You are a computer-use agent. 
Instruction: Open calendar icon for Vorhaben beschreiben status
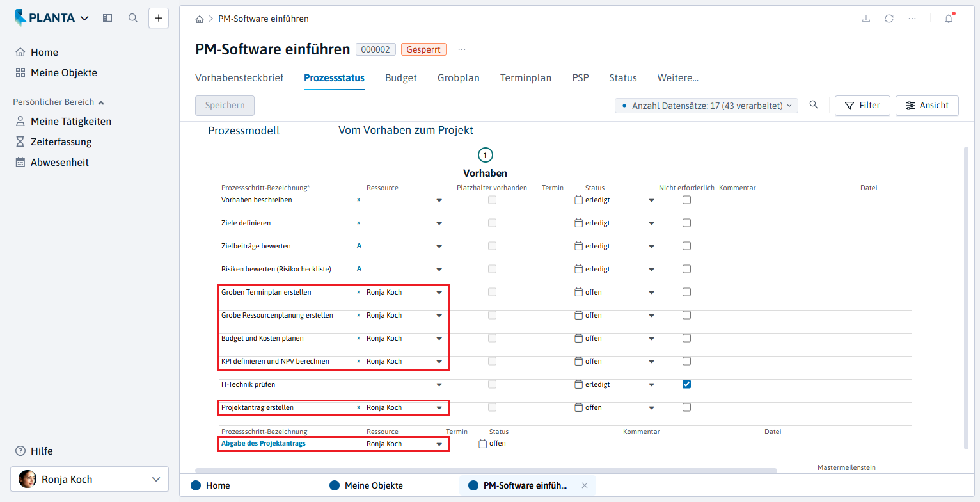coord(579,200)
